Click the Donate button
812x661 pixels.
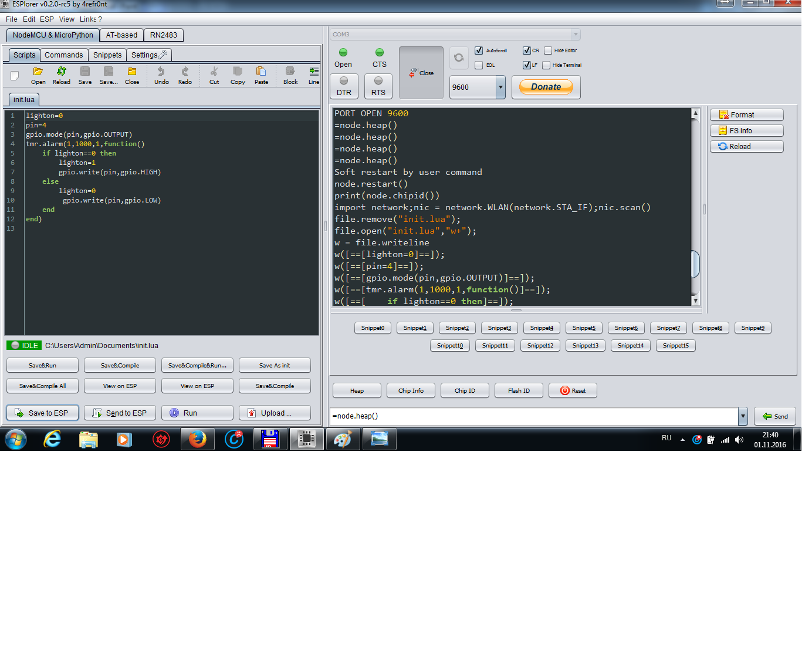tap(546, 87)
